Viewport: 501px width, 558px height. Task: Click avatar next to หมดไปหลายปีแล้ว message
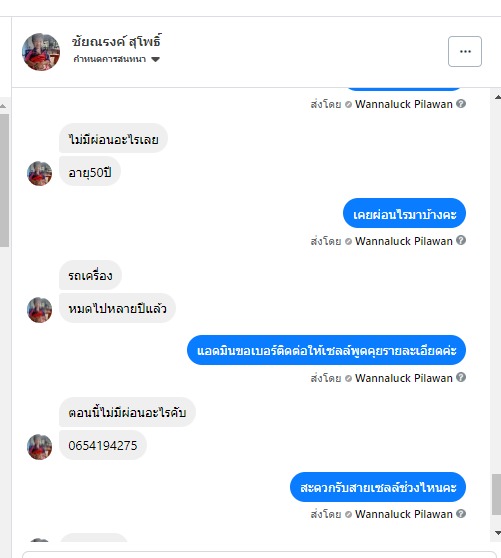(x=39, y=310)
